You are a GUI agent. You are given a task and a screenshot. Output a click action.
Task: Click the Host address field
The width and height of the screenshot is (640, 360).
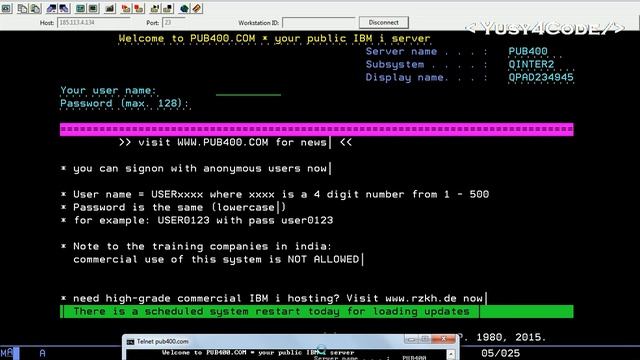(94, 22)
